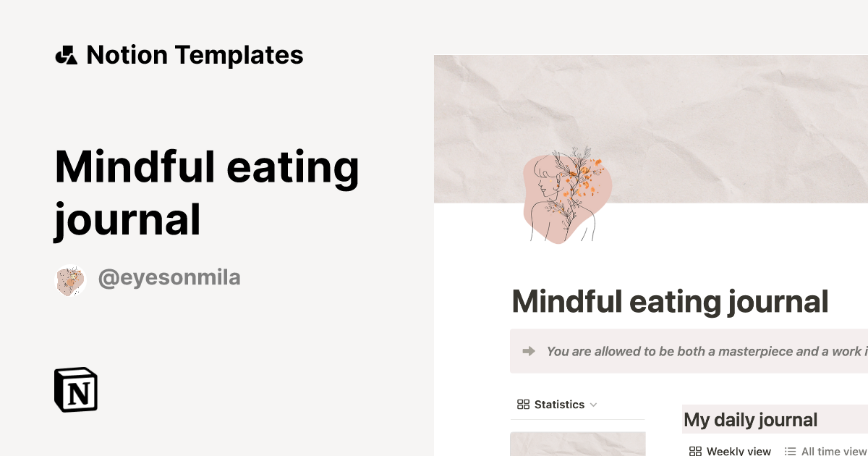The height and width of the screenshot is (456, 868).
Task: Open the gallery card below Statistics
Action: (577, 444)
